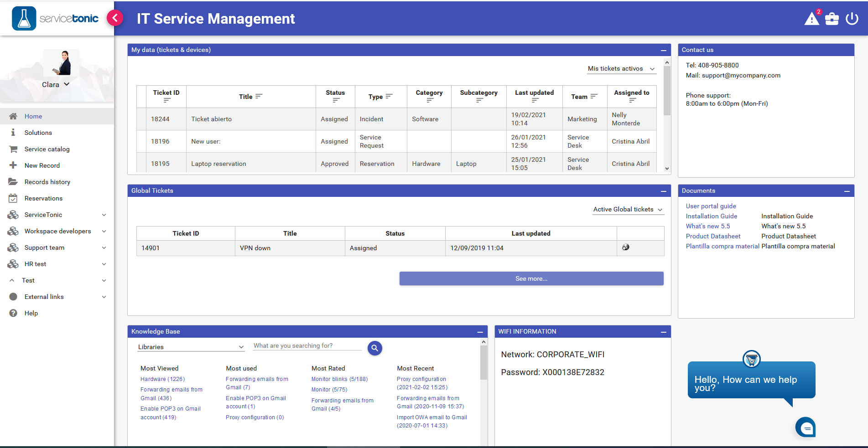This screenshot has width=868, height=448.
Task: Open the Active Global tickets dropdown
Action: (628, 210)
